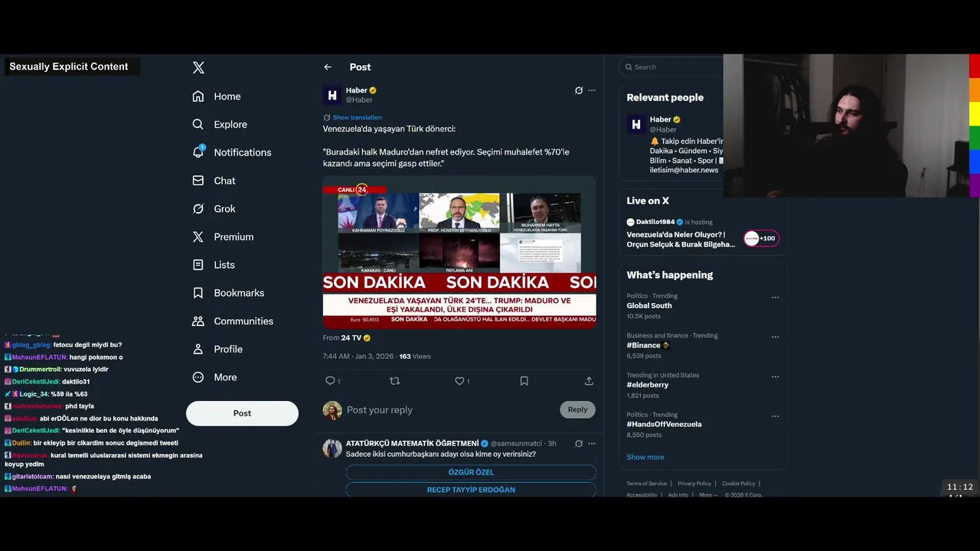
Task: Click the share icon on the post
Action: coord(589,381)
